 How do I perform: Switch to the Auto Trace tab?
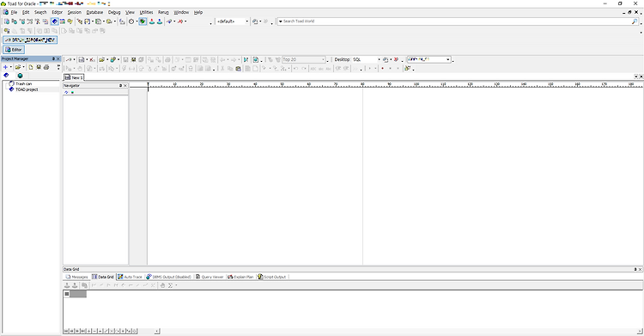[x=130, y=277]
